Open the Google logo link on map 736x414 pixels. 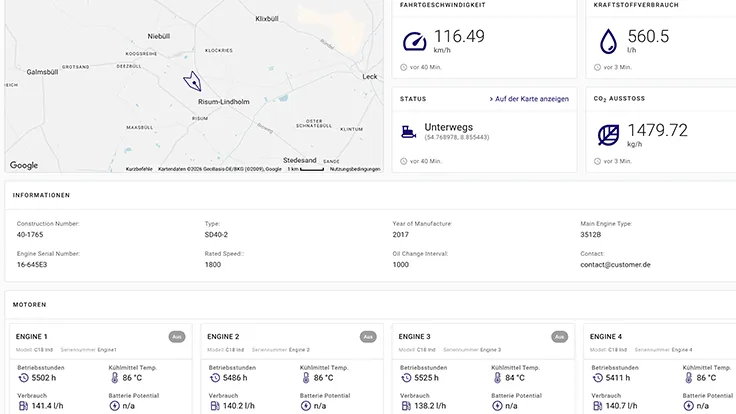[24, 165]
